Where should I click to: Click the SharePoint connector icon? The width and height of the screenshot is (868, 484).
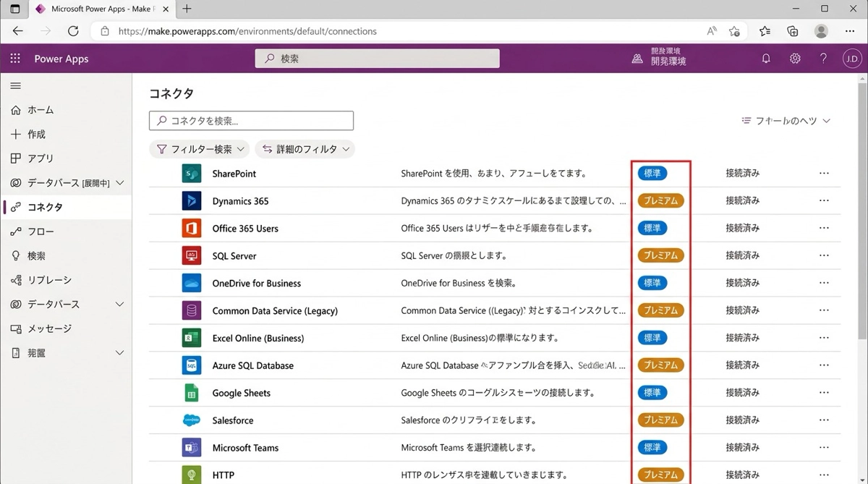[192, 174]
